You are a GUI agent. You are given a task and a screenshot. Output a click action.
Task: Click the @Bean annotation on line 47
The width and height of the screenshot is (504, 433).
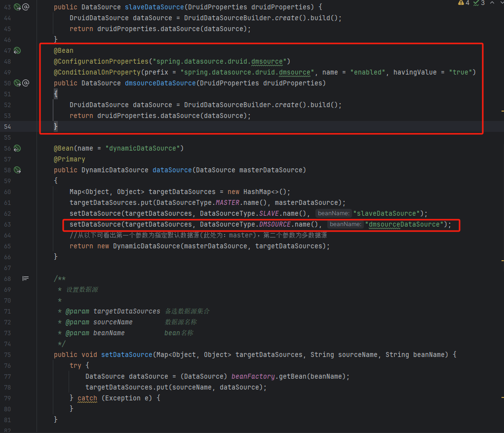click(x=64, y=50)
